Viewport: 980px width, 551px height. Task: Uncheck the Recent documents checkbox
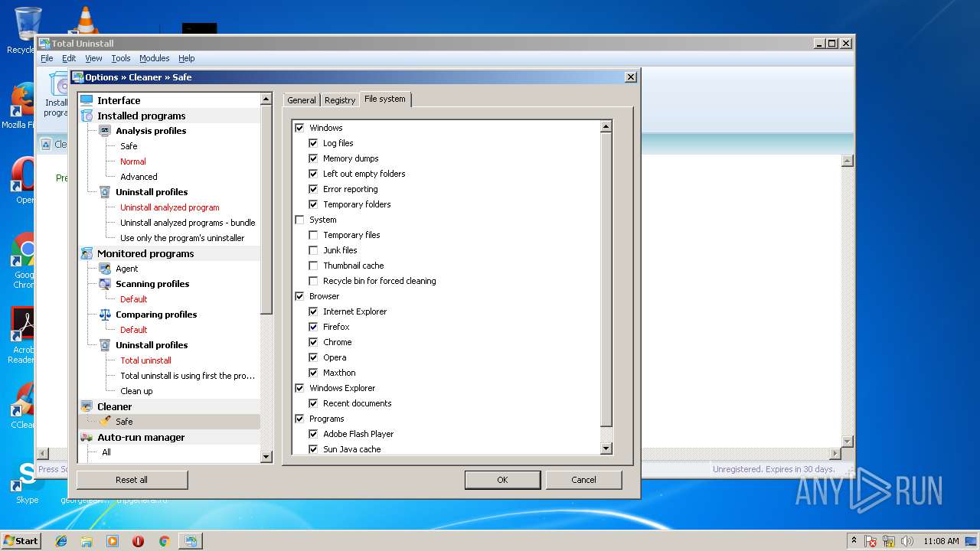pyautogui.click(x=313, y=403)
